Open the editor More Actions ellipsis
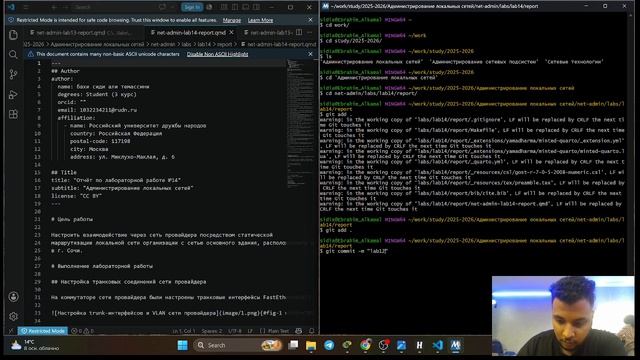Viewport: 640px width, 360px height. (x=310, y=32)
